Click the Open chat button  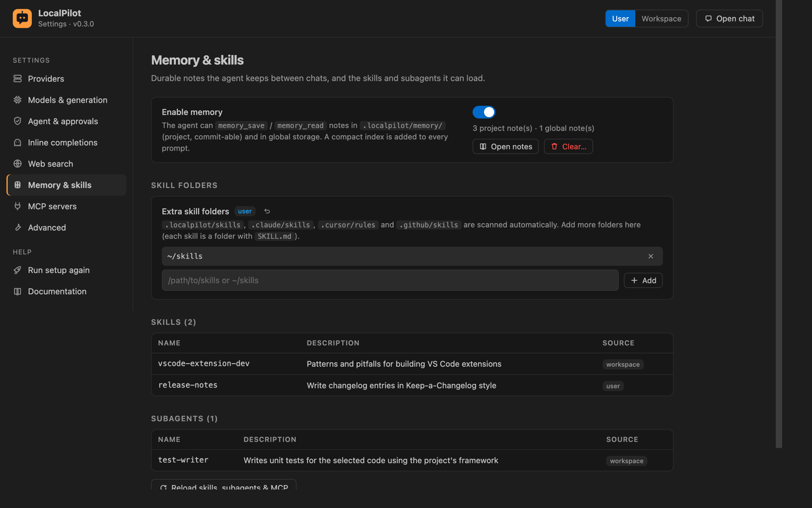coord(729,19)
